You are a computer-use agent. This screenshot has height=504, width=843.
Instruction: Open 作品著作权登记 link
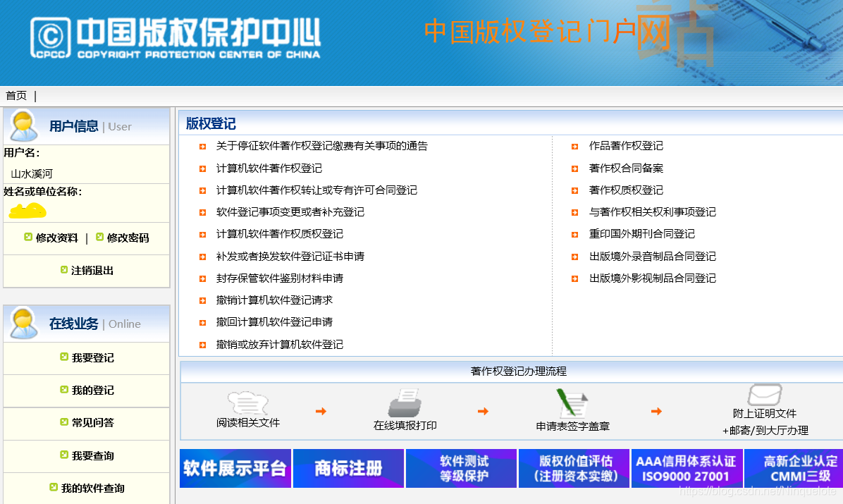coord(627,146)
